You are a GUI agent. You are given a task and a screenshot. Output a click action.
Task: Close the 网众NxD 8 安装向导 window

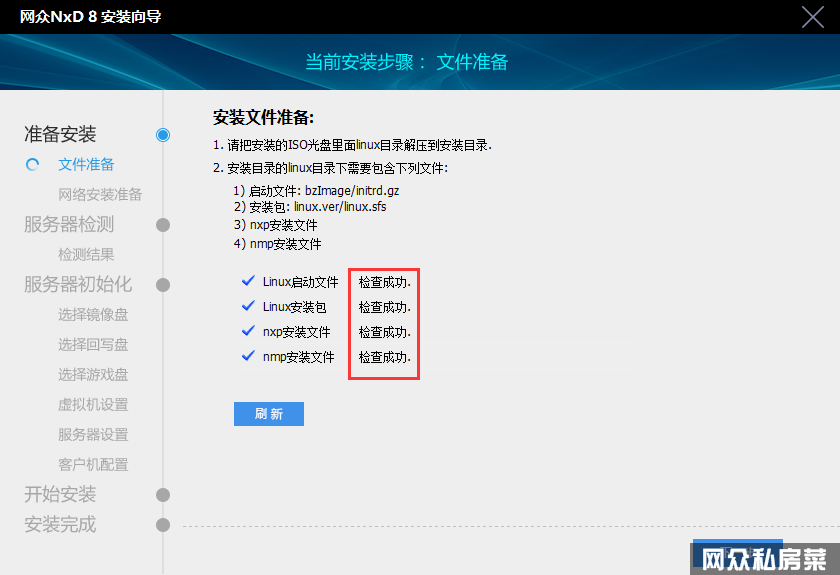813,17
